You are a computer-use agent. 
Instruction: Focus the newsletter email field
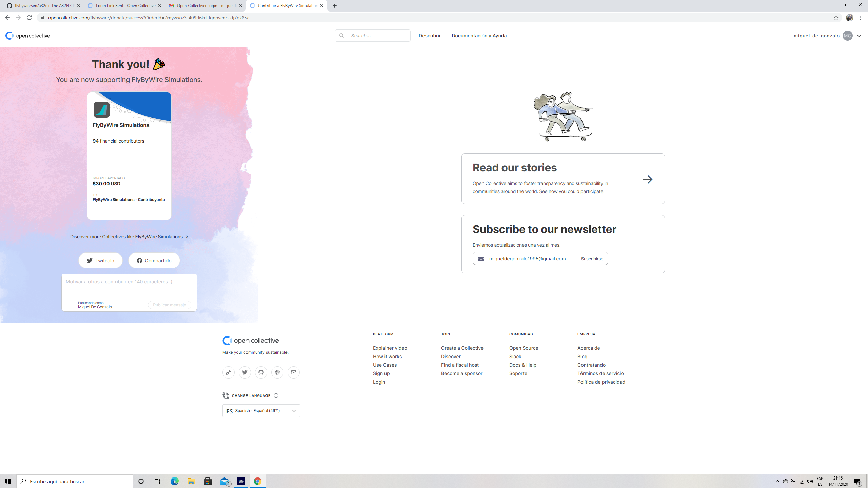(x=525, y=259)
